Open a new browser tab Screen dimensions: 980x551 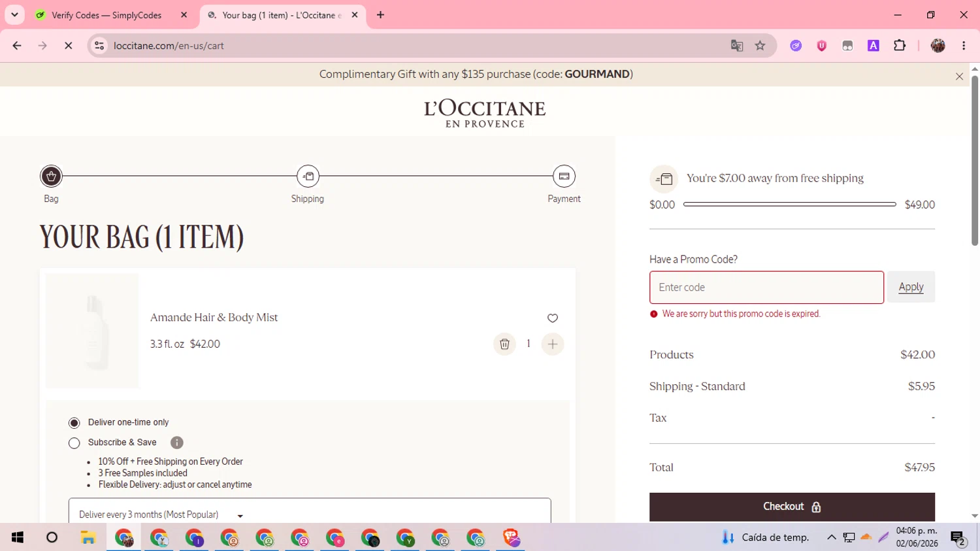tap(380, 15)
